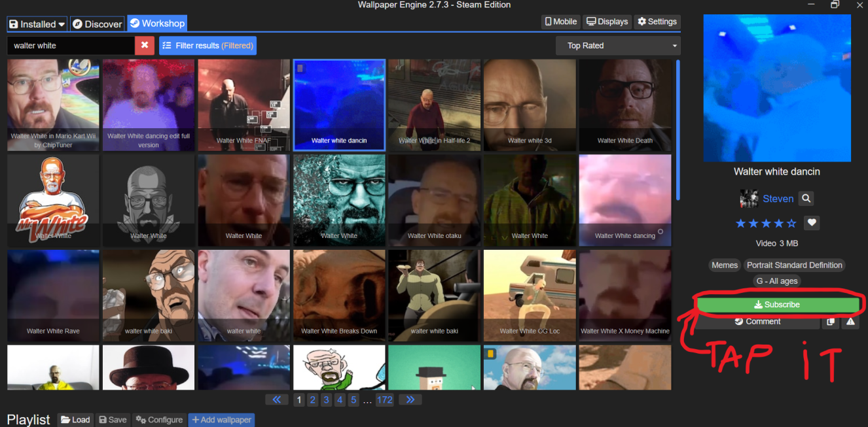Select Walter White Rave wallpaper
Image resolution: width=868 pixels, height=427 pixels.
54,296
